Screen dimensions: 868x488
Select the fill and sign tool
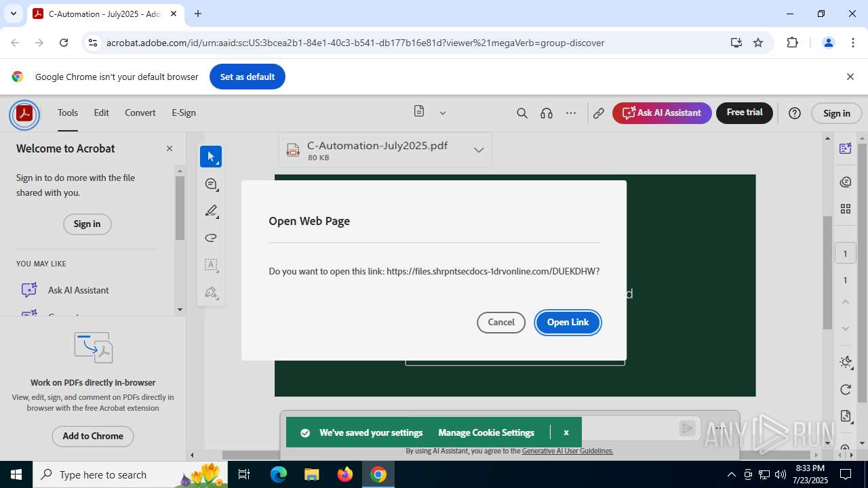coord(211,292)
